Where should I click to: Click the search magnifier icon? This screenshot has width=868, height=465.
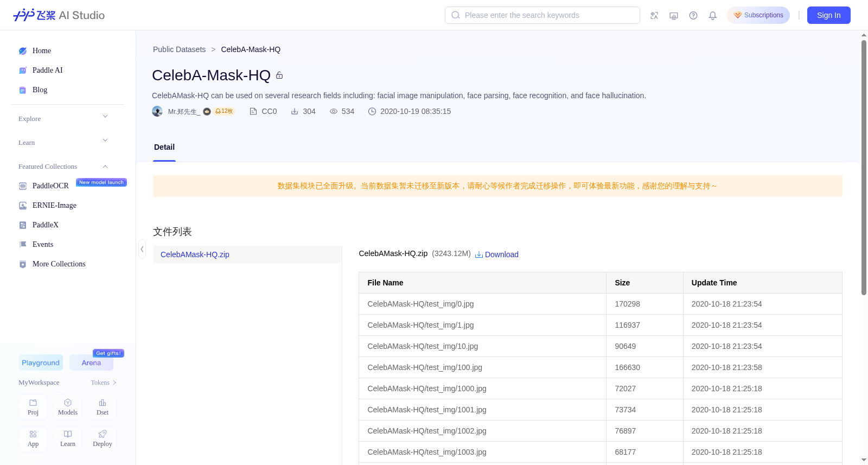click(x=456, y=15)
